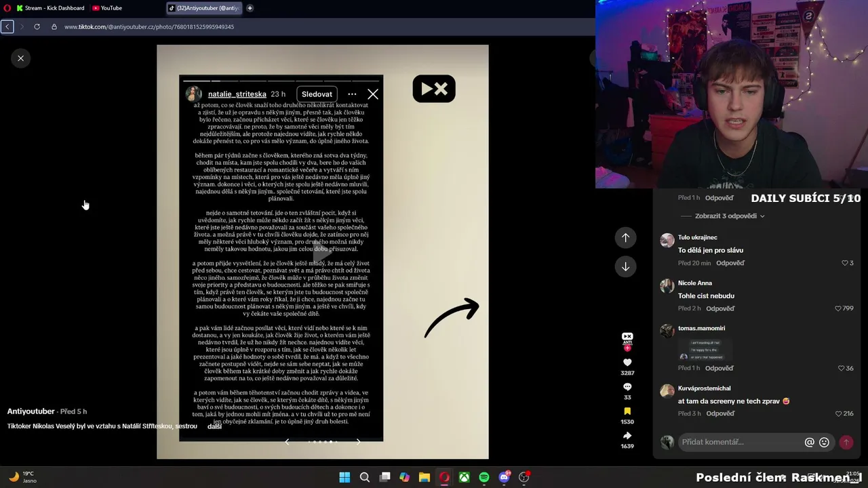Viewport: 868px width, 488px height.
Task: Like Tulo ukrajinec's comment
Action: tap(845, 263)
